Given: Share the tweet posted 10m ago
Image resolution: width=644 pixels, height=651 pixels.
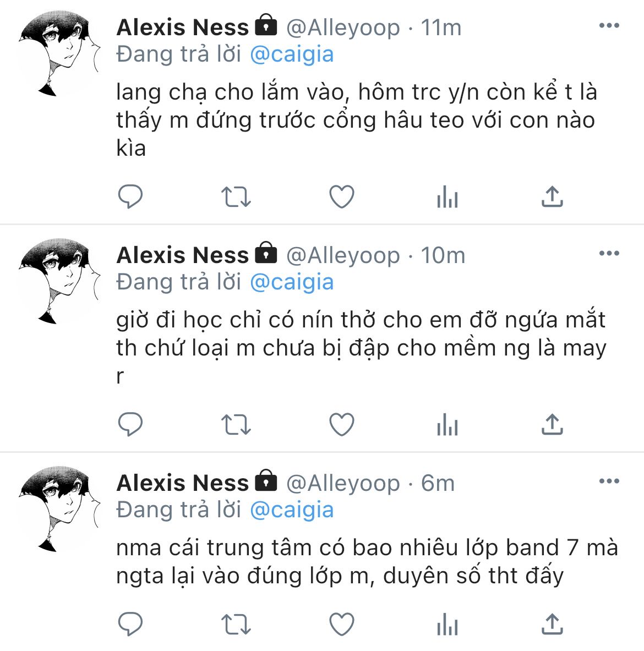Looking at the screenshot, I should [552, 424].
